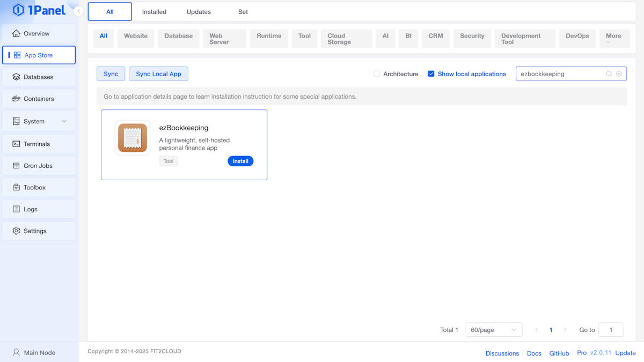644x362 pixels.
Task: Install the ezBookkeeping app
Action: click(x=240, y=161)
